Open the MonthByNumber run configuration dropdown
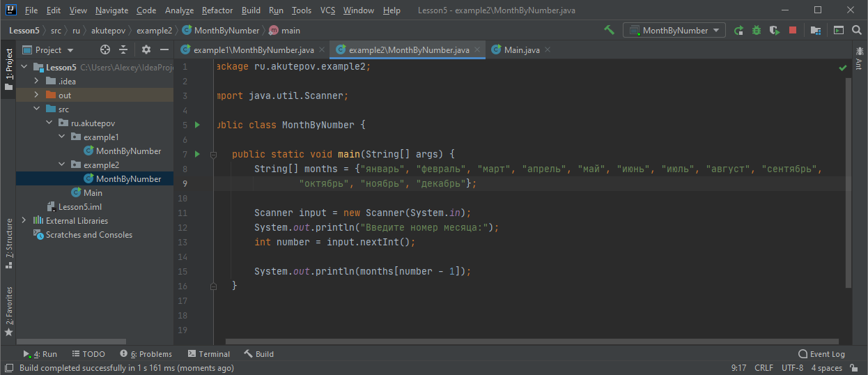The width and height of the screenshot is (868, 375). click(674, 30)
